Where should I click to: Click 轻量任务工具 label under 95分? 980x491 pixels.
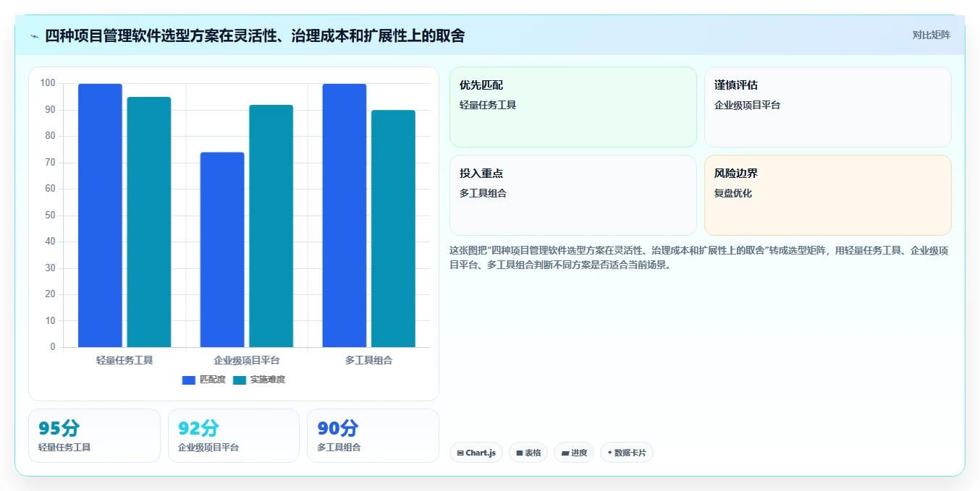(64, 448)
